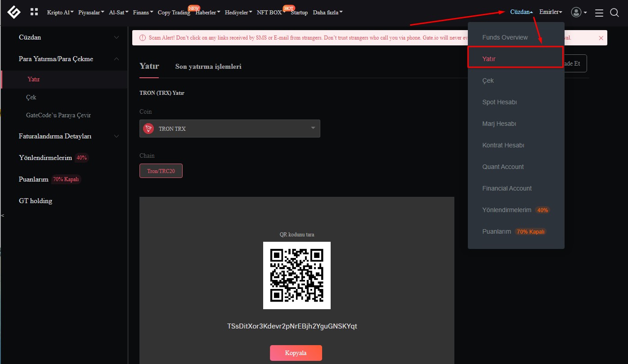
Task: Select Yatır in the left sidebar
Action: click(x=64, y=79)
